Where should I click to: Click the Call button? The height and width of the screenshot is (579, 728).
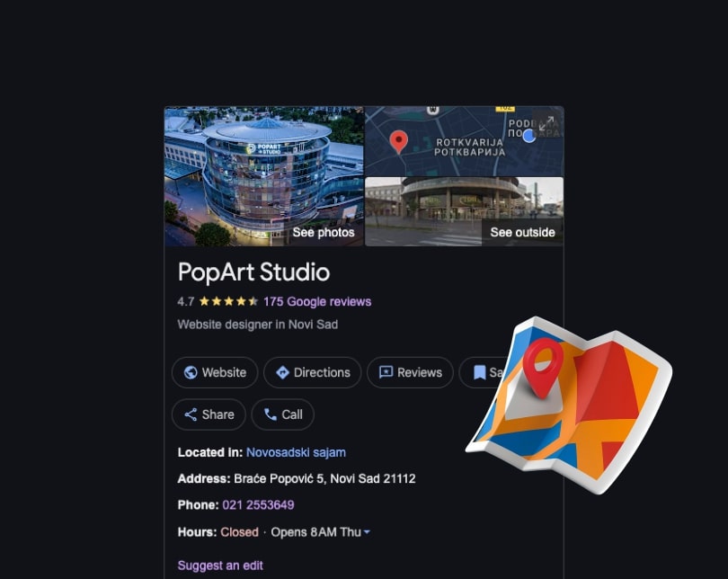pos(283,414)
